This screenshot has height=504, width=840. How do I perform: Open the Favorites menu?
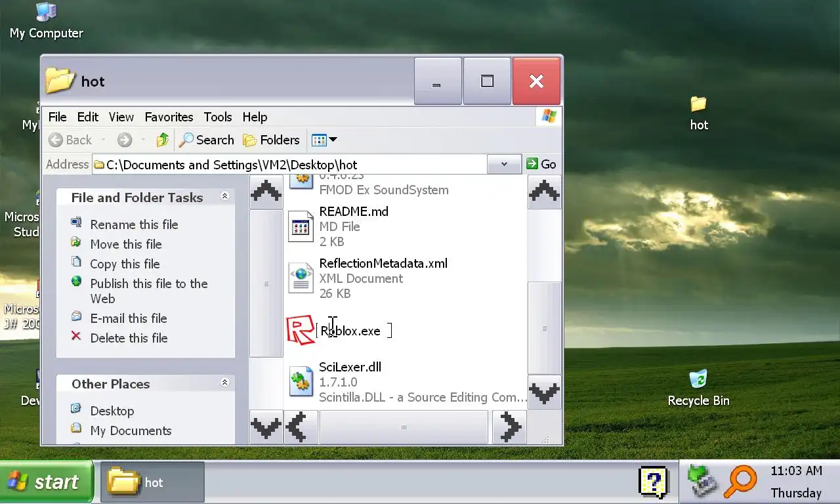(169, 117)
